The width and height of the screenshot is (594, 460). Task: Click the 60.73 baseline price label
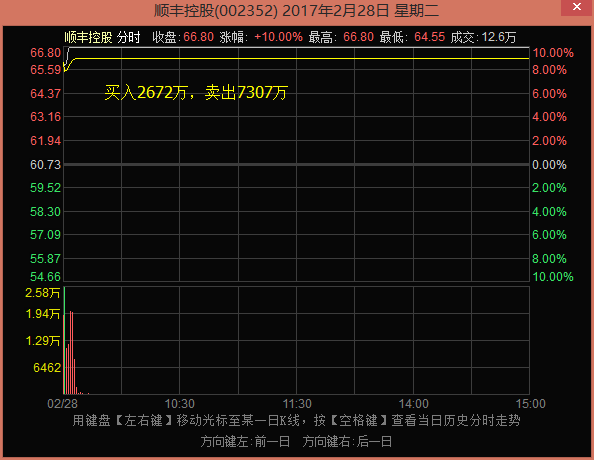coord(45,165)
